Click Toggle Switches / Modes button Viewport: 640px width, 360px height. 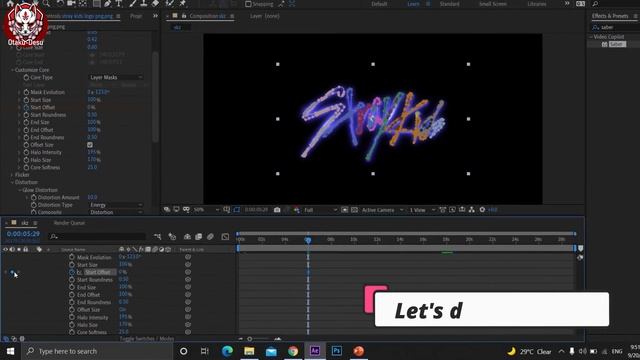[x=147, y=339]
